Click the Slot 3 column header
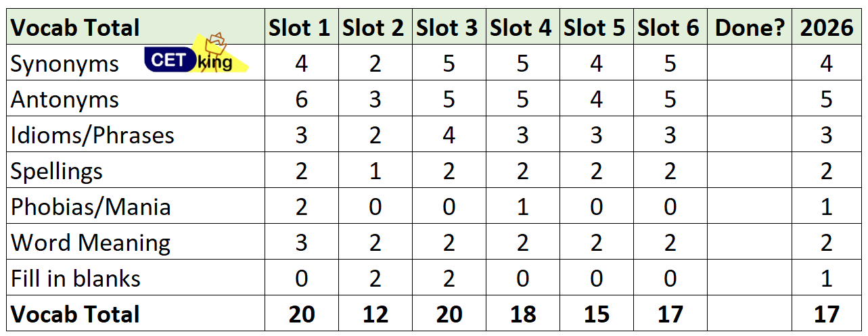This screenshot has height=336, width=868. pos(447,28)
